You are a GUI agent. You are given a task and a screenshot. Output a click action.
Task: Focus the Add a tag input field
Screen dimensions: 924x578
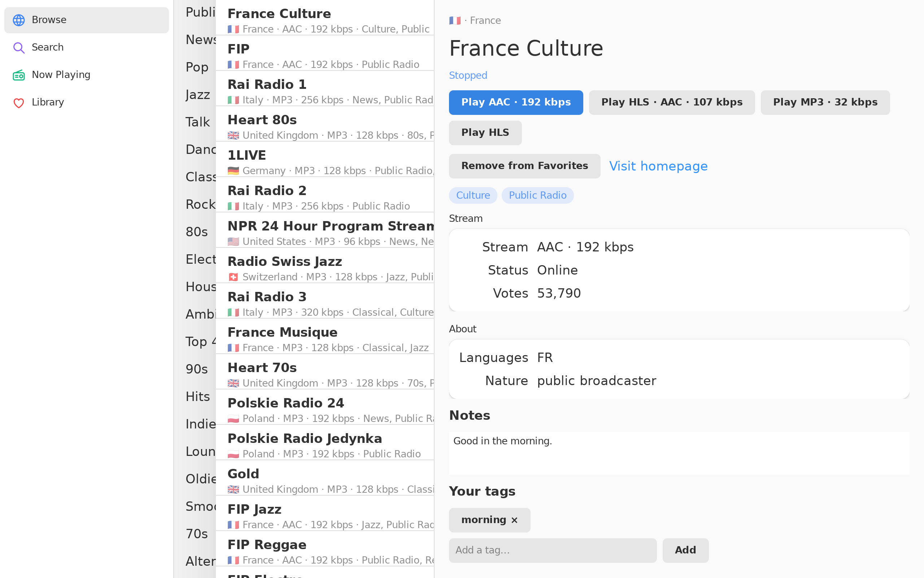click(553, 550)
